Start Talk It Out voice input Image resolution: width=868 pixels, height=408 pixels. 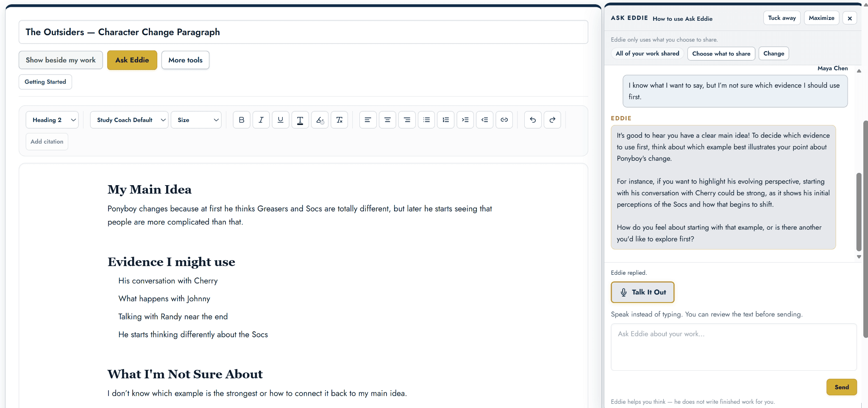(x=643, y=292)
